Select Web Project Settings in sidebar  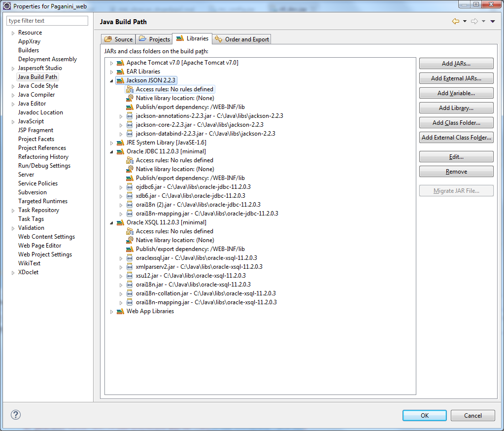(x=45, y=254)
